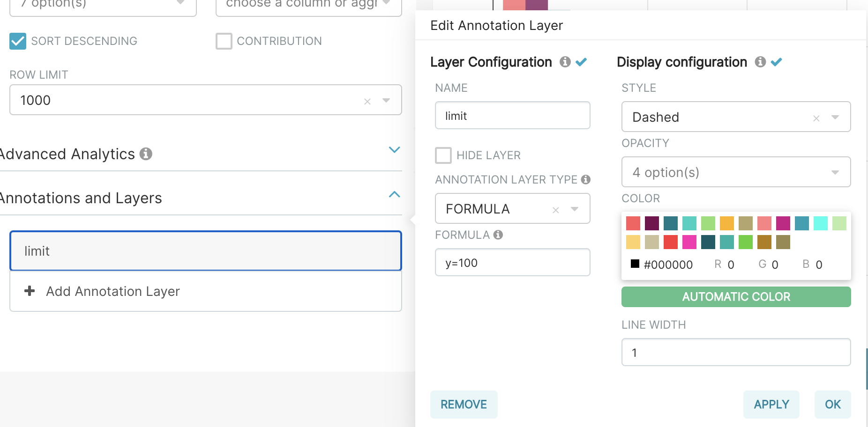Uncheck the Sort Descending checkbox
This screenshot has width=868, height=427.
(x=18, y=41)
